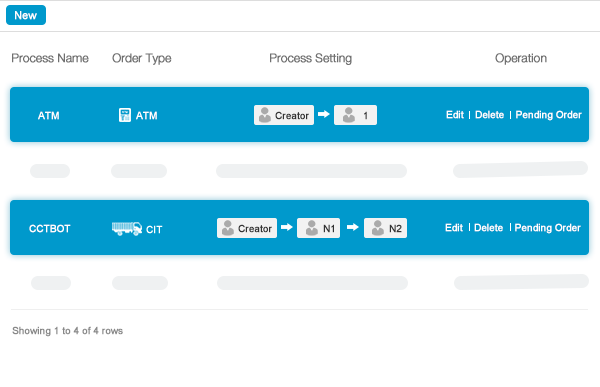Select the N1 approver step
This screenshot has width=600, height=387.
click(318, 228)
